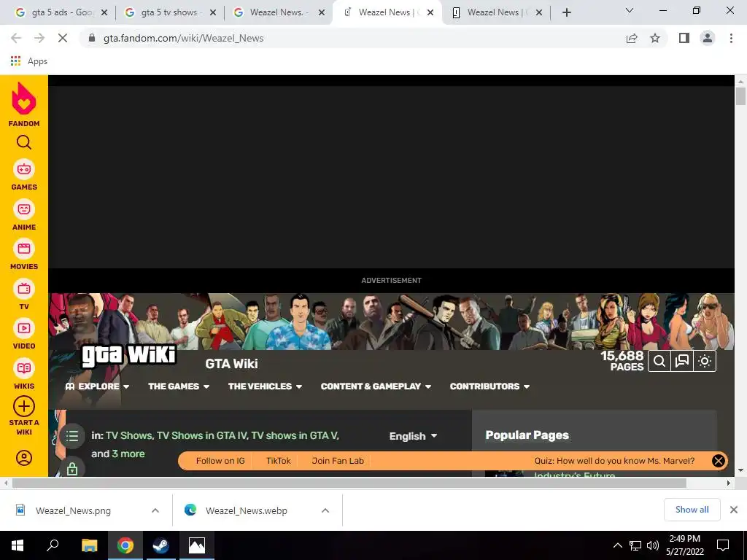This screenshot has height=560, width=747.
Task: Stop loading the page
Action: [63, 38]
